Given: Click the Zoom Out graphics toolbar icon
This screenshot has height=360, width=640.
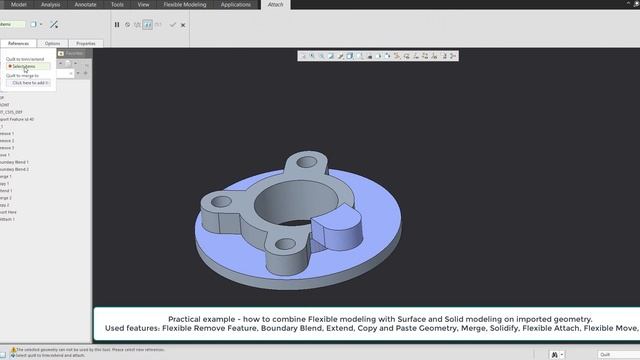Looking at the screenshot, I should pyautogui.click(x=322, y=56).
